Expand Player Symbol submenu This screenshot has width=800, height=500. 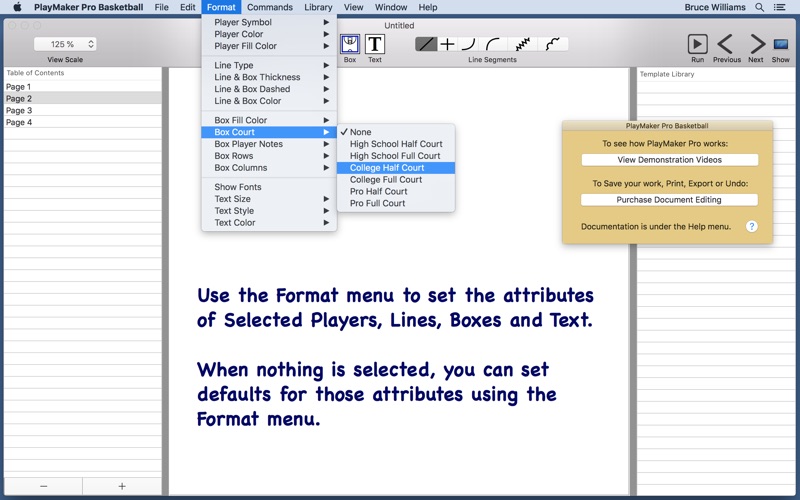click(269, 22)
